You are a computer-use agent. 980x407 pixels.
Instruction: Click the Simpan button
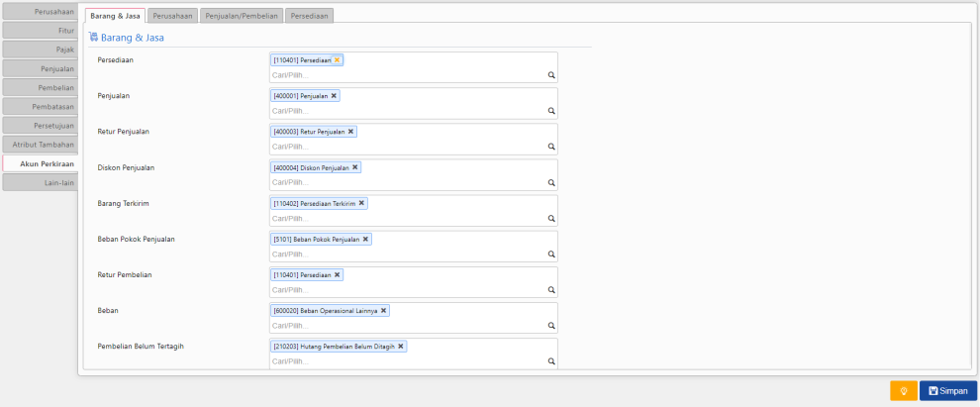pos(947,391)
